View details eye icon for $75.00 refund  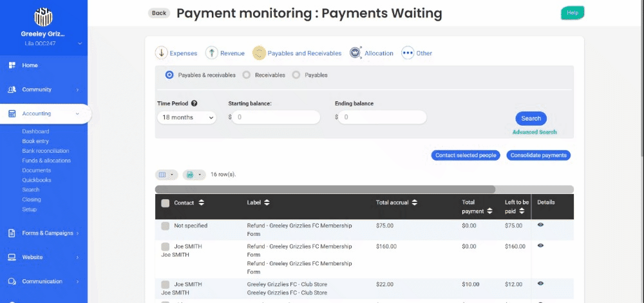click(x=540, y=225)
